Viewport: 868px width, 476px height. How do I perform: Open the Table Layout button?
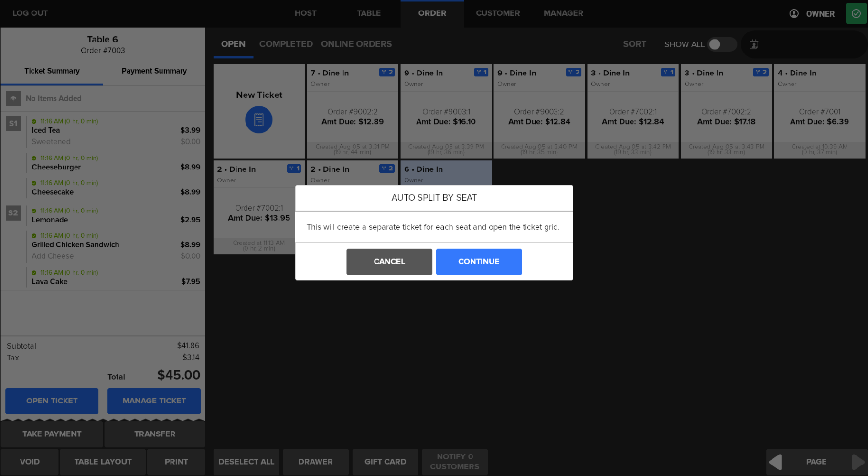click(103, 462)
